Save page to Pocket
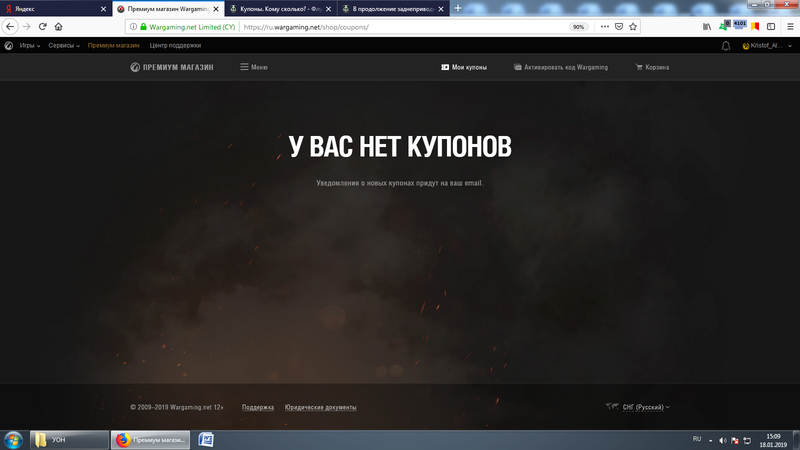800x450 pixels. point(619,27)
